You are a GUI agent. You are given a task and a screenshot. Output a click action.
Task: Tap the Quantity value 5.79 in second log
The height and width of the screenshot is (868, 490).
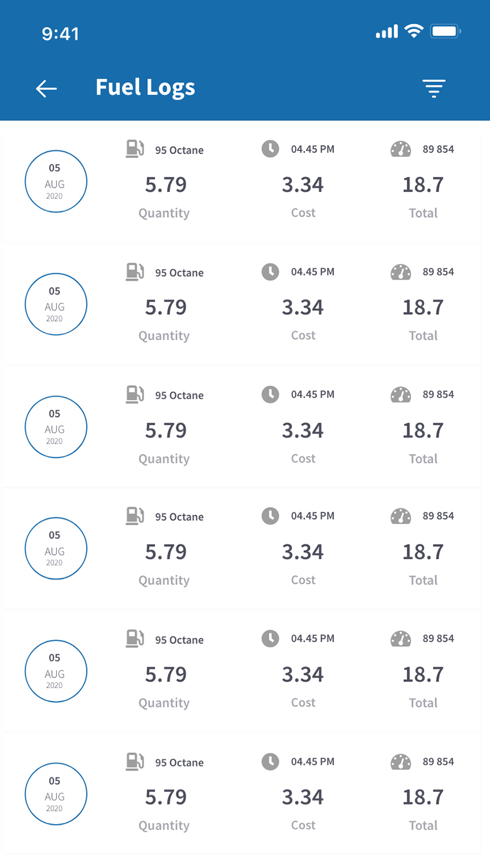166,307
